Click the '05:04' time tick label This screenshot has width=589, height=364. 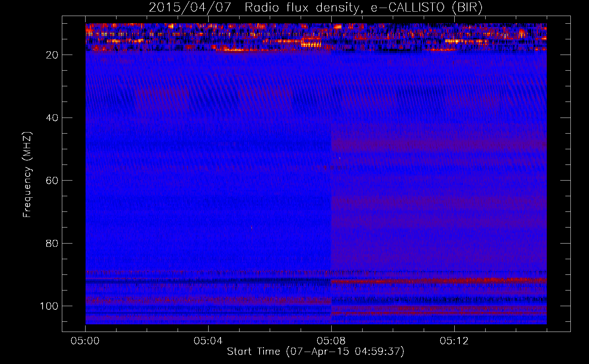click(208, 341)
